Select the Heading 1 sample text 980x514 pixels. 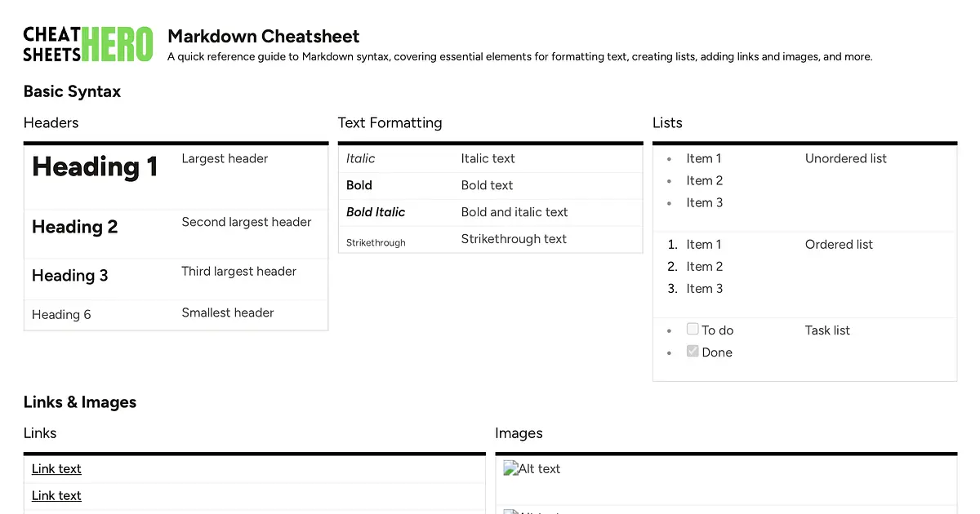tap(95, 166)
